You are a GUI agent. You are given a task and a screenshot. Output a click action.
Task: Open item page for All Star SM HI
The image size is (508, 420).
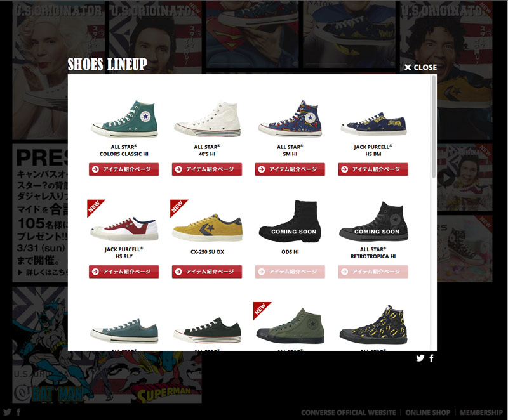(290, 169)
